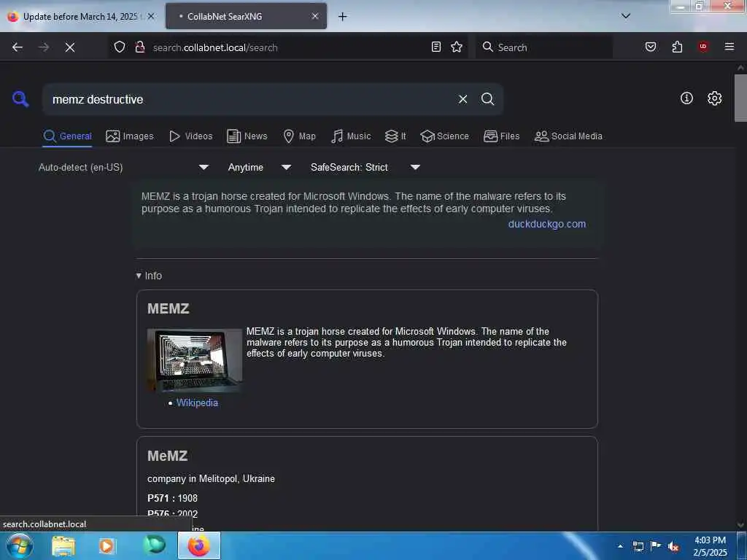Switch to the Update before March 14 tab
The width and height of the screenshot is (747, 560).
coord(80,17)
